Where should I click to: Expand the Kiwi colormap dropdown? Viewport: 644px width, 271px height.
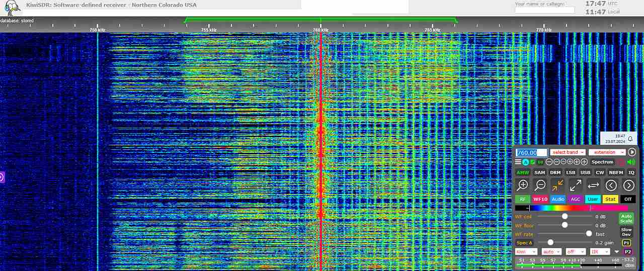coord(526,251)
